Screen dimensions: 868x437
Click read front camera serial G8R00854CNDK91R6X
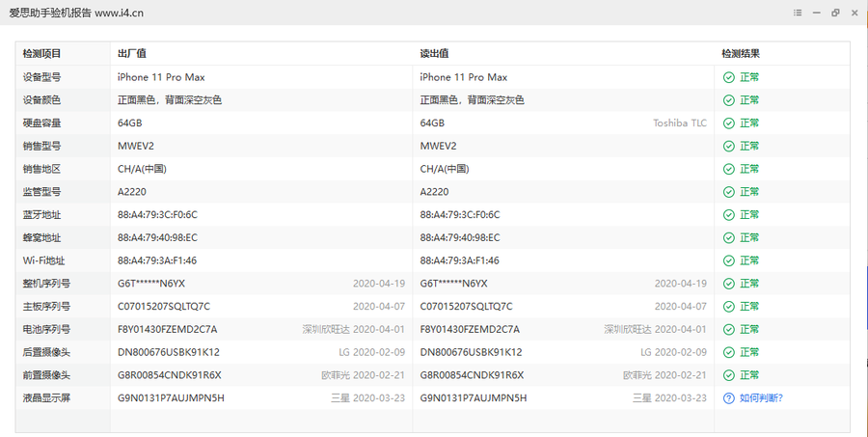pos(472,375)
